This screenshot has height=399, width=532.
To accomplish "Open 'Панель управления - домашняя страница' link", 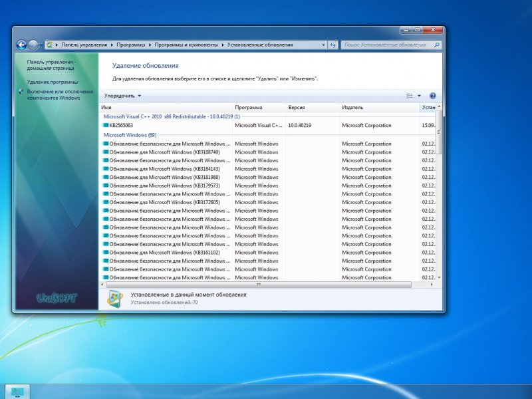I will [x=51, y=65].
